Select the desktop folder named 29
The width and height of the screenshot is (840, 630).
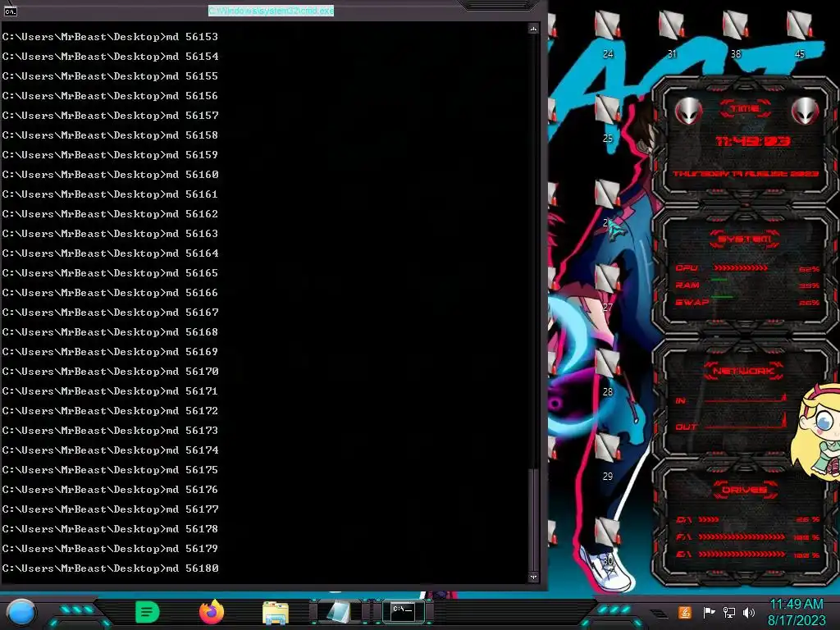[608, 457]
